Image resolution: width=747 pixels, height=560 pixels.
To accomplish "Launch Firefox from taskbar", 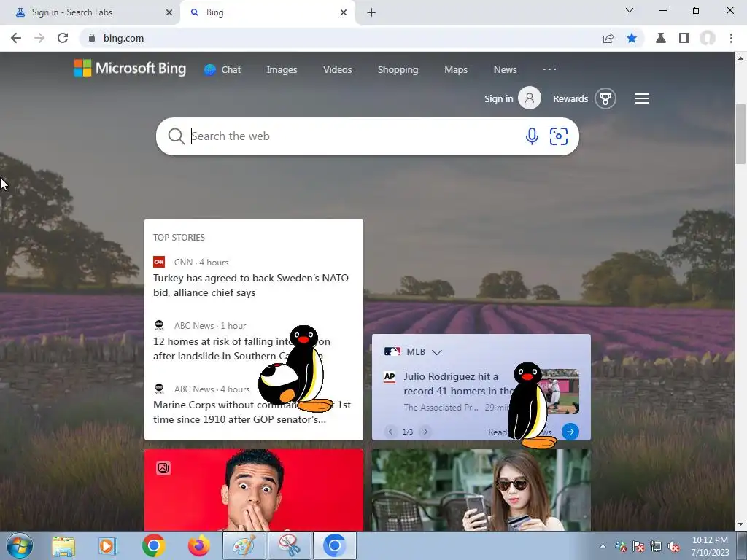I will [198, 545].
